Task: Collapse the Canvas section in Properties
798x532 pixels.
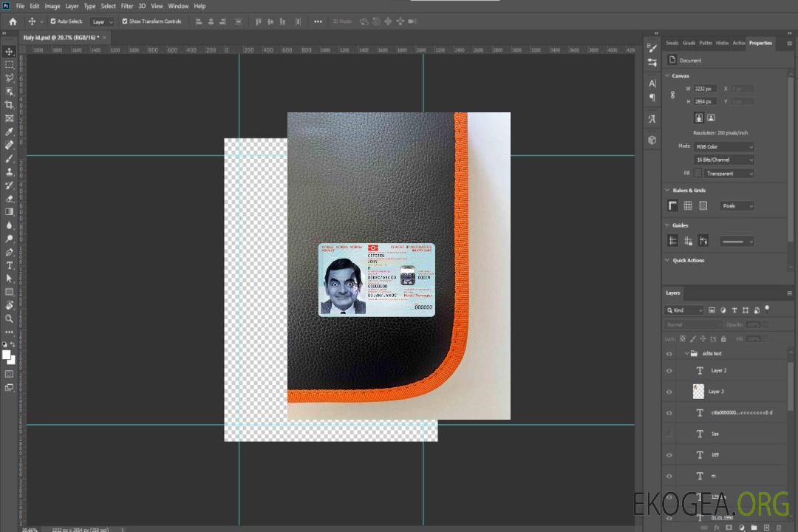Action: click(668, 75)
